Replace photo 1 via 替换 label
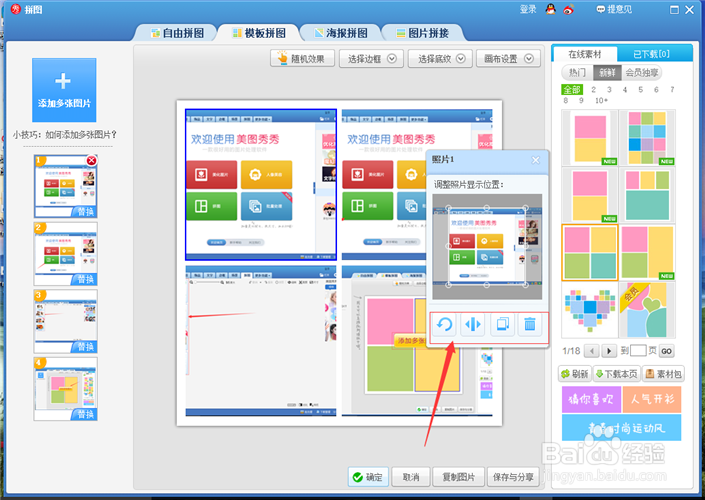This screenshot has width=705, height=500. (85, 212)
